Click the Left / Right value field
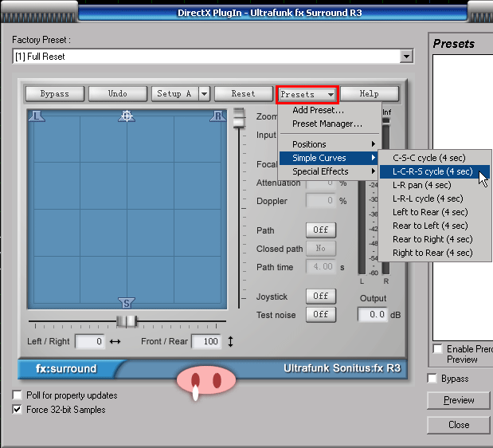493x448 pixels. (90, 341)
